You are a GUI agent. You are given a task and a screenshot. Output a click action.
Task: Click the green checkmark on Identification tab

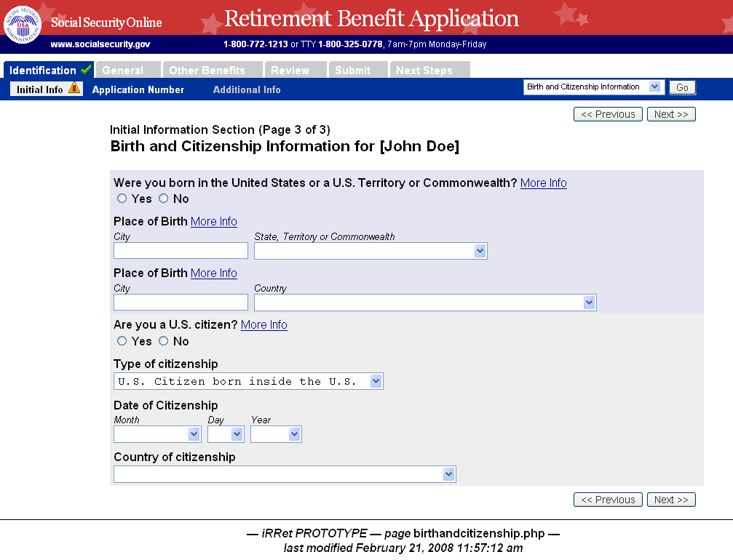tap(87, 70)
